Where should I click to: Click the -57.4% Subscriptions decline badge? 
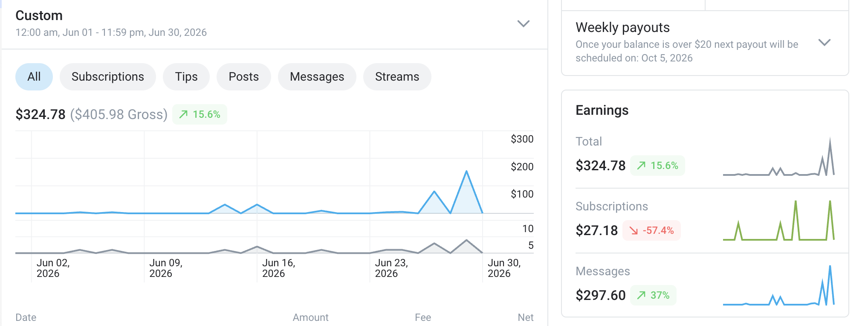652,230
